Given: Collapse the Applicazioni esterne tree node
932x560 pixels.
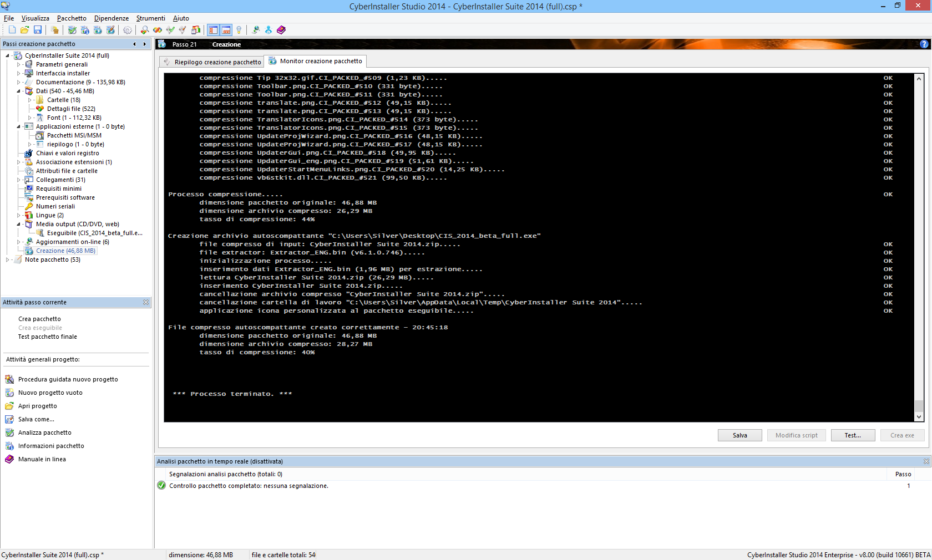Looking at the screenshot, I should 18,126.
